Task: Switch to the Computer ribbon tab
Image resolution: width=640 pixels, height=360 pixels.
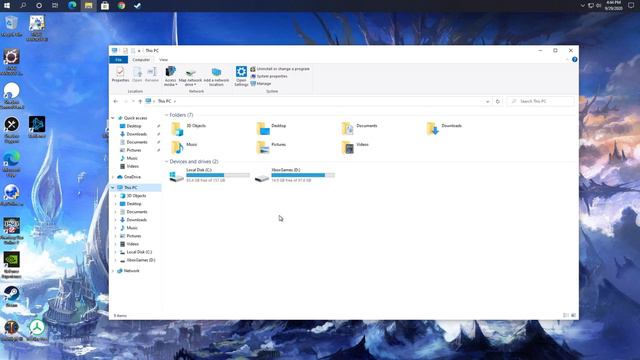Action: click(x=141, y=60)
